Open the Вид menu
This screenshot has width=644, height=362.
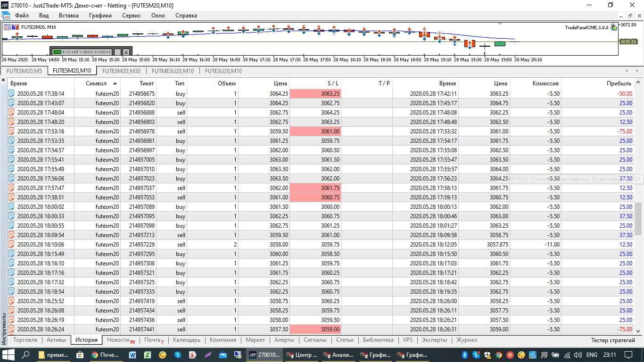click(x=44, y=16)
